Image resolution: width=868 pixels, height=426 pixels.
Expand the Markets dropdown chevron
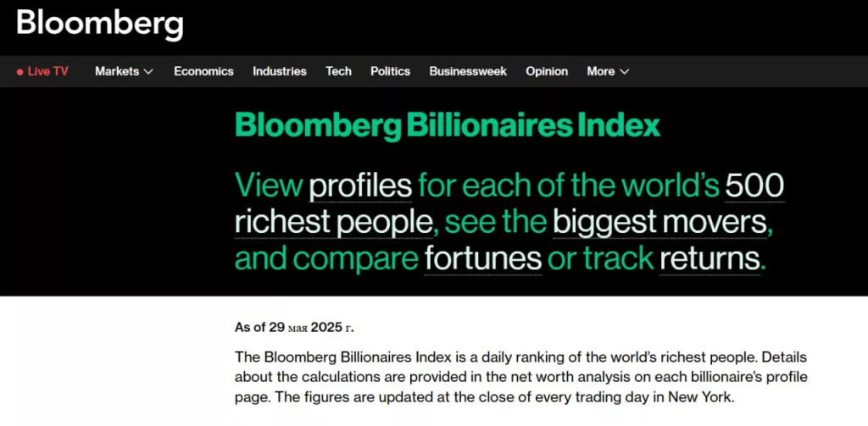coord(148,72)
